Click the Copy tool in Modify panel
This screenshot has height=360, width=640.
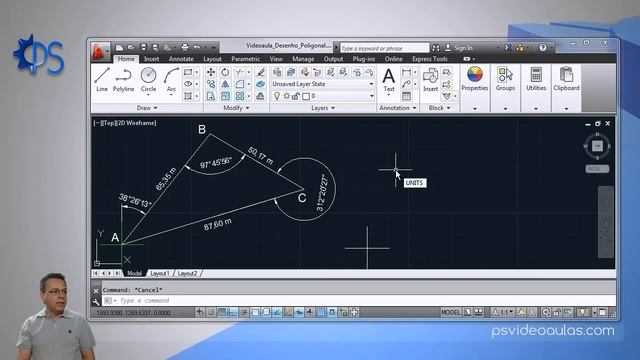pos(211,84)
